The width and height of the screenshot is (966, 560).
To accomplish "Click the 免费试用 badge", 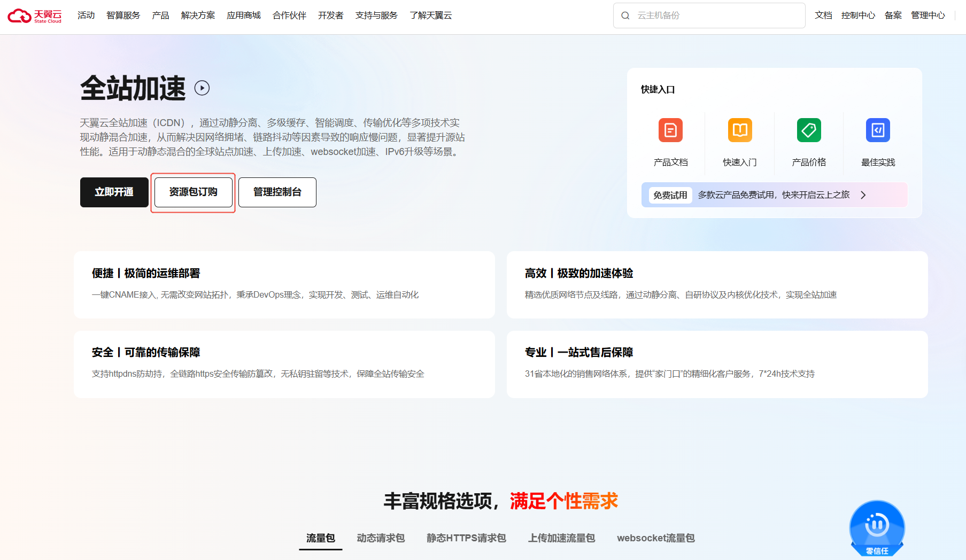I will point(670,195).
